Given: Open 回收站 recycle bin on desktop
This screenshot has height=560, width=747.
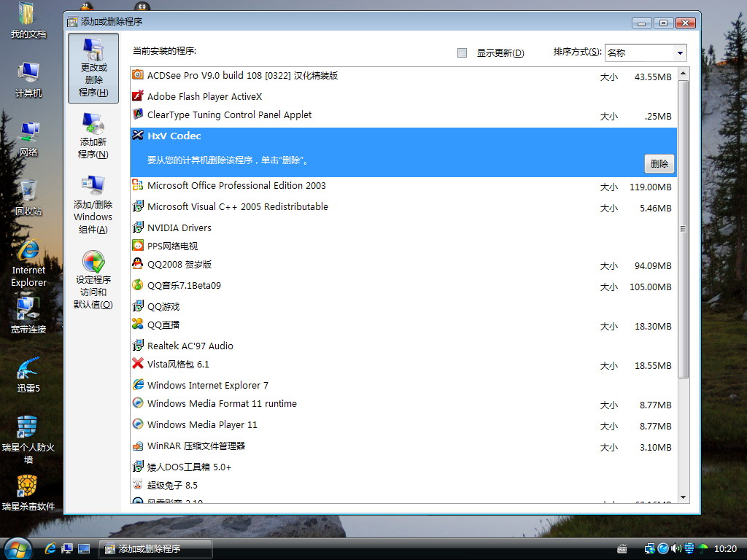Looking at the screenshot, I should click(28, 198).
